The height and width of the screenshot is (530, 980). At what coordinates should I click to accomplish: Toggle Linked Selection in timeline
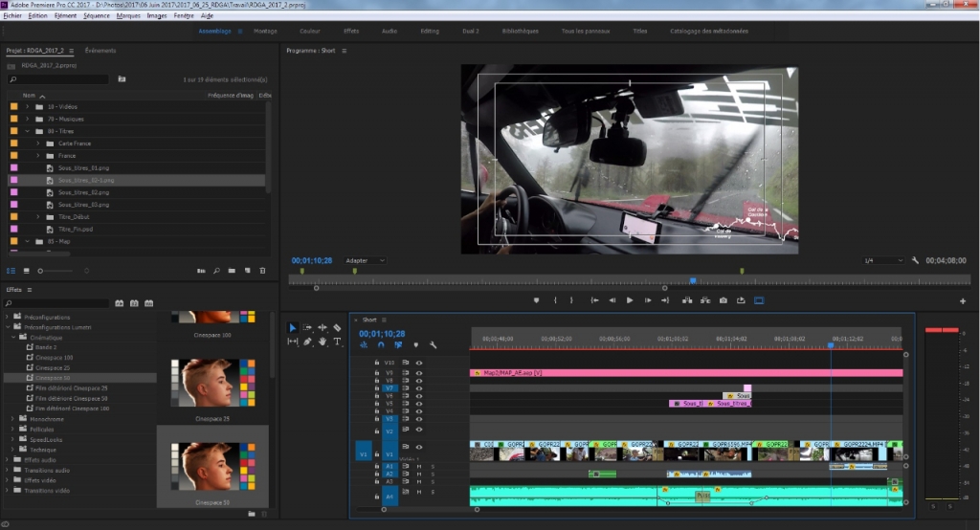(398, 345)
